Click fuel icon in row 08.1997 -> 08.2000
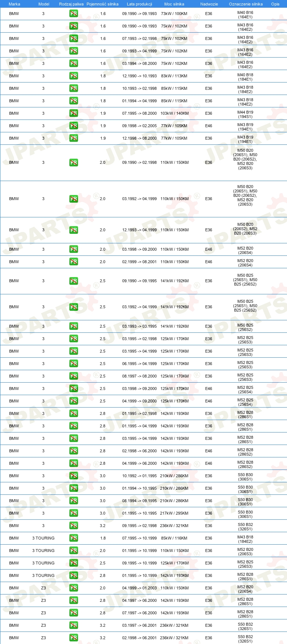 tap(73, 376)
